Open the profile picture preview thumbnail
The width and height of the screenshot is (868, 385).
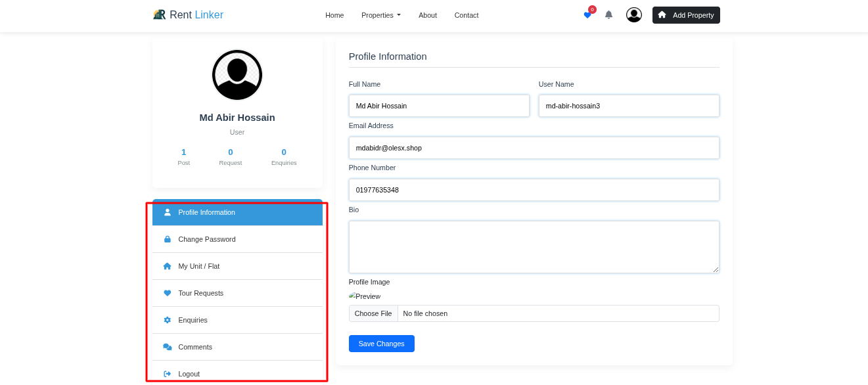[x=364, y=296]
